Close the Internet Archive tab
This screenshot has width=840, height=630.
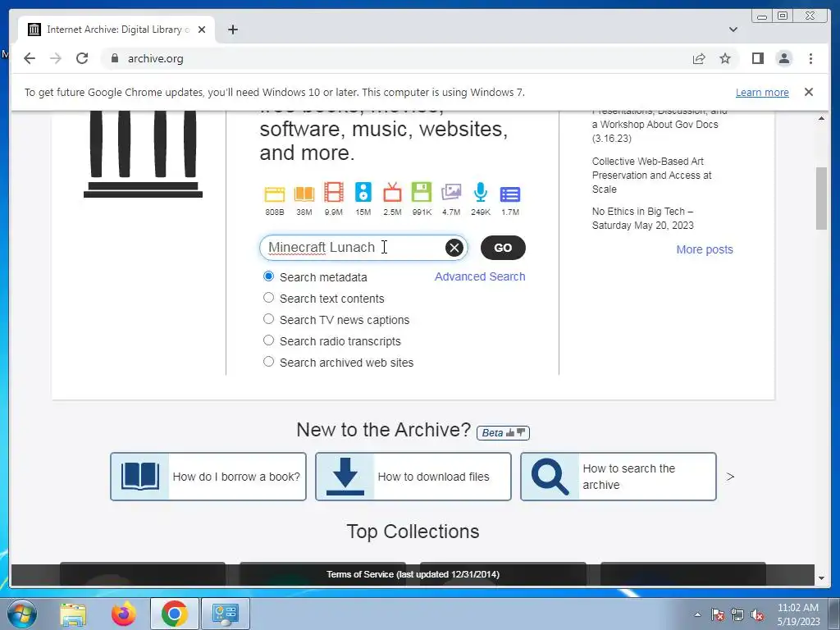tap(202, 30)
